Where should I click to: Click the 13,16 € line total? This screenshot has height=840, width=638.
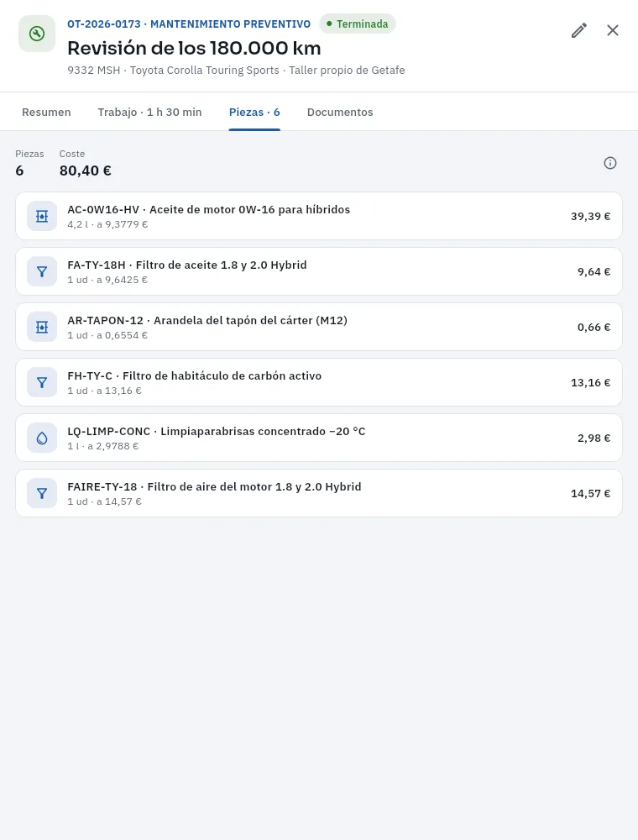point(590,382)
